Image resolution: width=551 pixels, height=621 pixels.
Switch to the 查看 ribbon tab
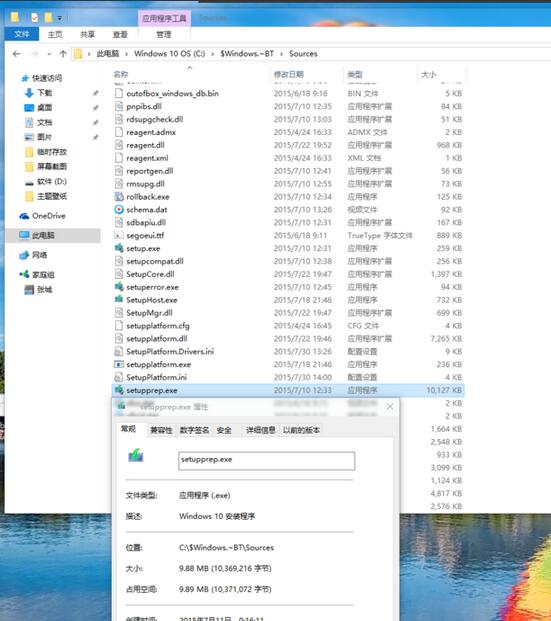coord(120,34)
